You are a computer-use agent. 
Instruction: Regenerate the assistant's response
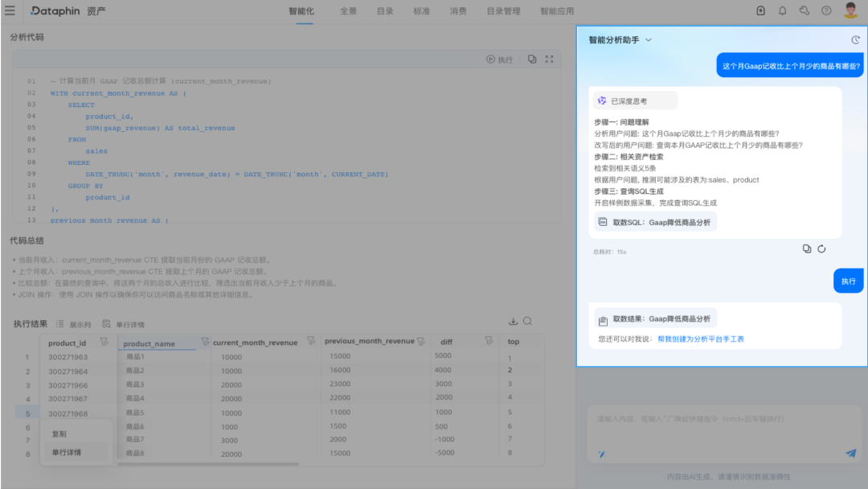[821, 249]
